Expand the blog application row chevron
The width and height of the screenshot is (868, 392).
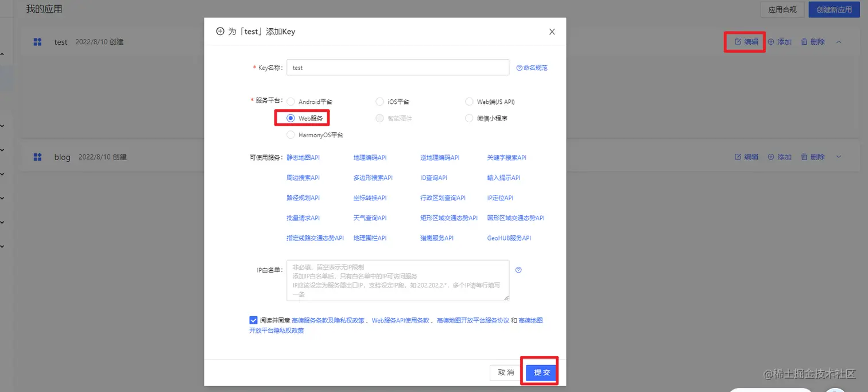(839, 157)
